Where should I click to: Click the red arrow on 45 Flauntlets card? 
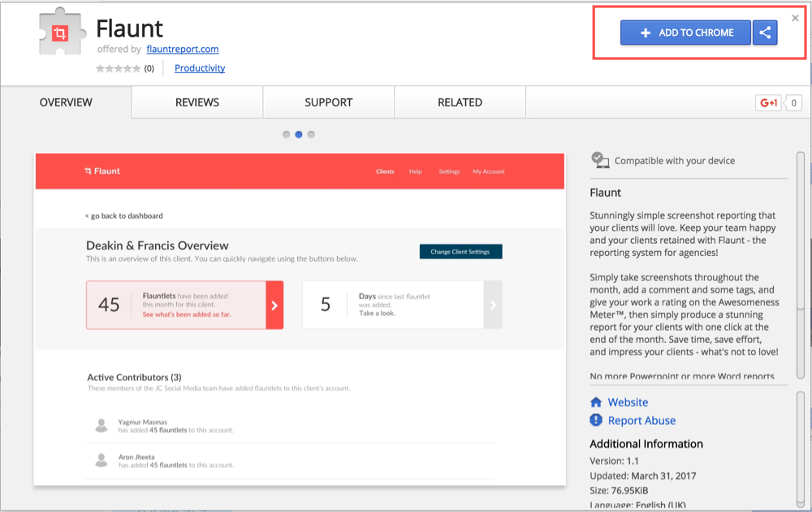(274, 306)
